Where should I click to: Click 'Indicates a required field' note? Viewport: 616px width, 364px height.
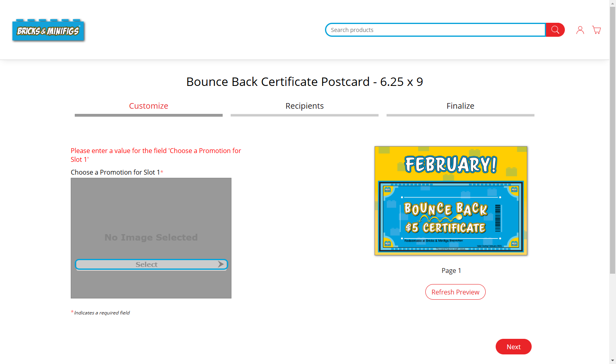[x=100, y=312]
